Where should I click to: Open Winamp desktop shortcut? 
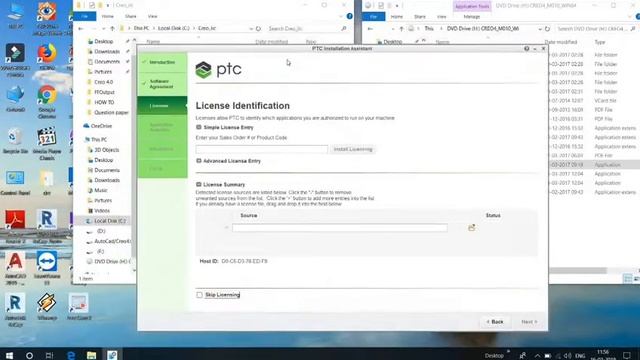coord(47,307)
